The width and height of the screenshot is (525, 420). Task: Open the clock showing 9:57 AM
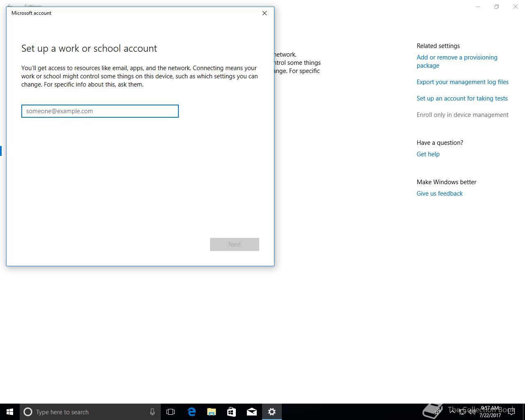point(490,412)
